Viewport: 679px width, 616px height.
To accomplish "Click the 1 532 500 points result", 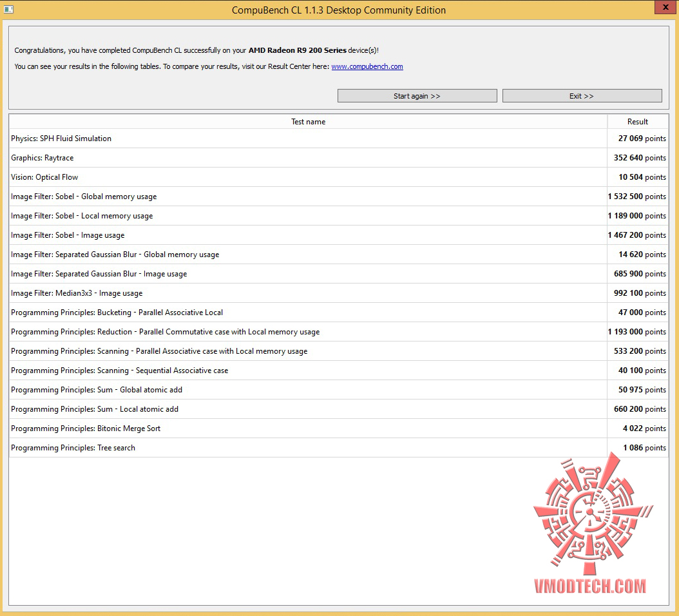I will (637, 197).
